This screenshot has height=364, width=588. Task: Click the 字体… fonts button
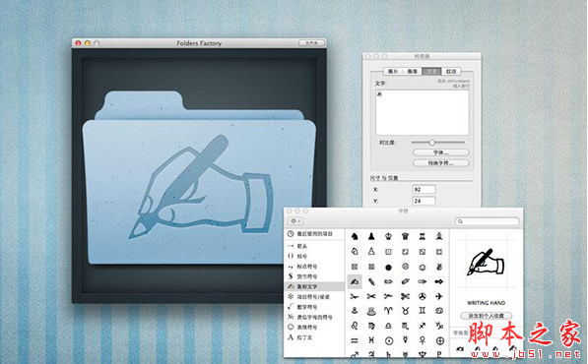(441, 152)
